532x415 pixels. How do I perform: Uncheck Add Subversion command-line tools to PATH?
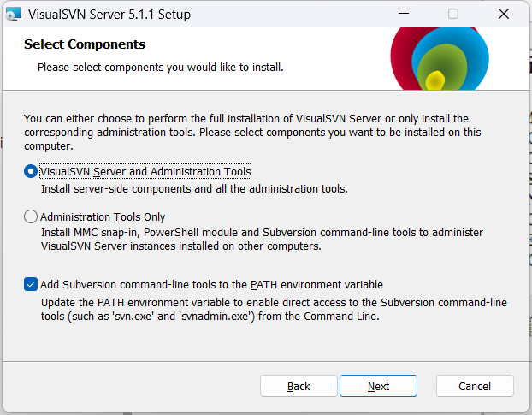coord(32,284)
